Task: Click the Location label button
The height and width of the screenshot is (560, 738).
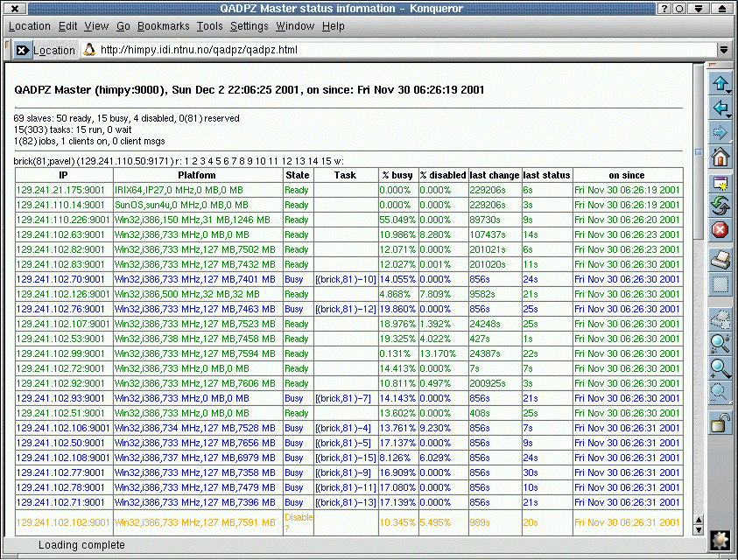Action: (x=54, y=50)
